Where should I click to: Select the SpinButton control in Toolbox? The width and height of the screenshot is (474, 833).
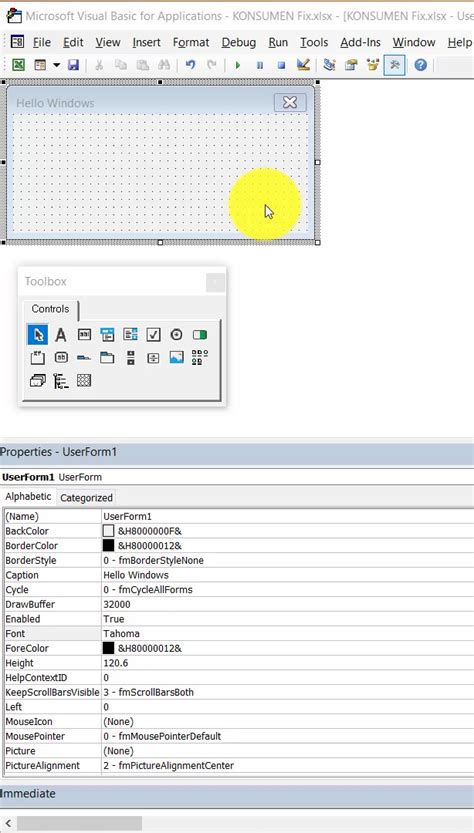coord(153,358)
